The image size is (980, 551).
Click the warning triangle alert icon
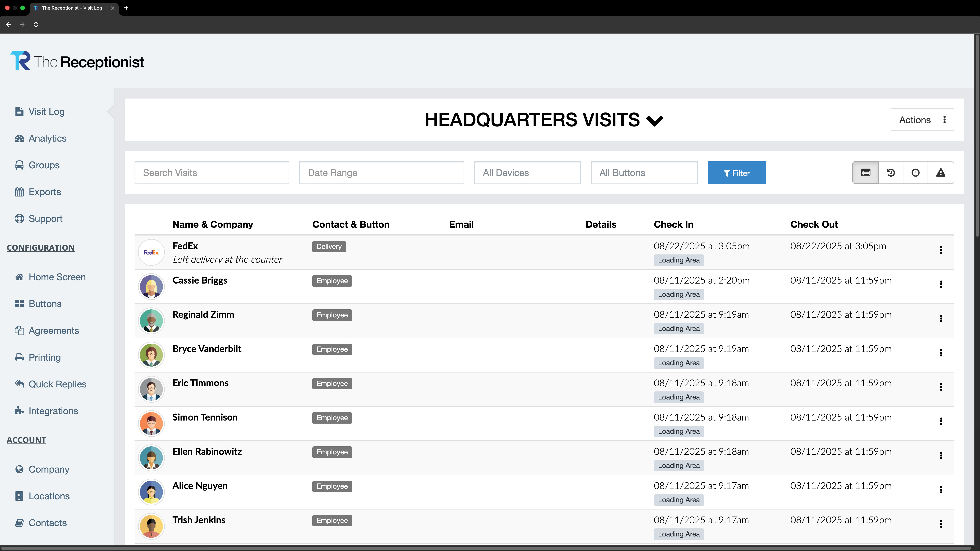pos(940,173)
